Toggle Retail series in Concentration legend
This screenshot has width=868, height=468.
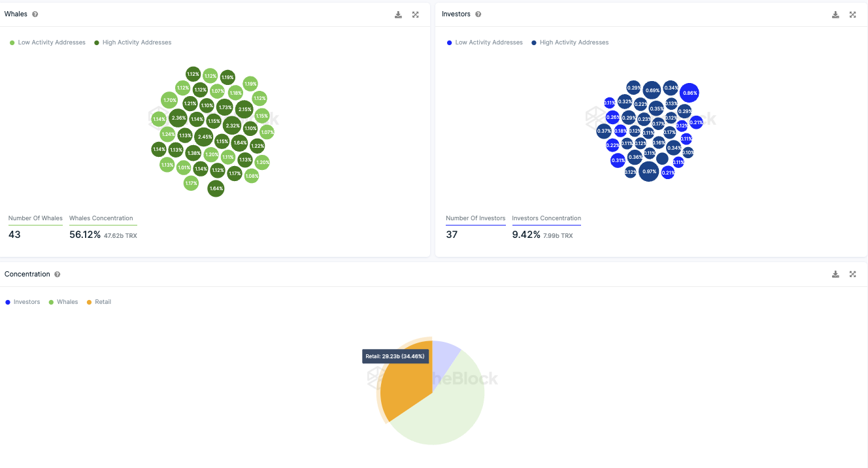click(99, 302)
